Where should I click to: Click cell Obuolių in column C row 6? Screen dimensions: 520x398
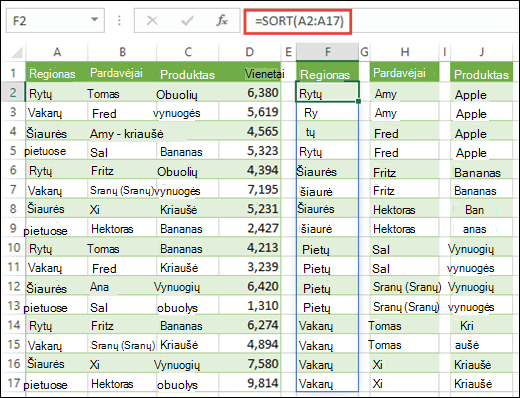(x=188, y=170)
